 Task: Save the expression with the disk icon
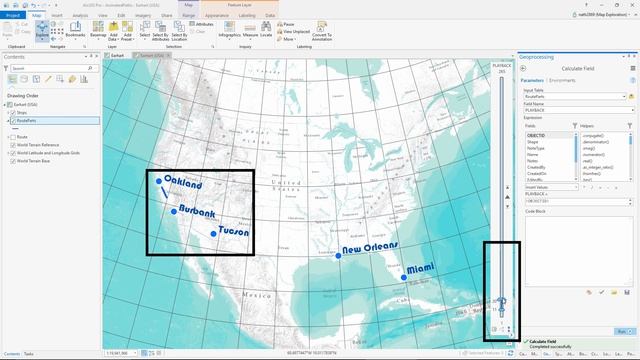(627, 292)
